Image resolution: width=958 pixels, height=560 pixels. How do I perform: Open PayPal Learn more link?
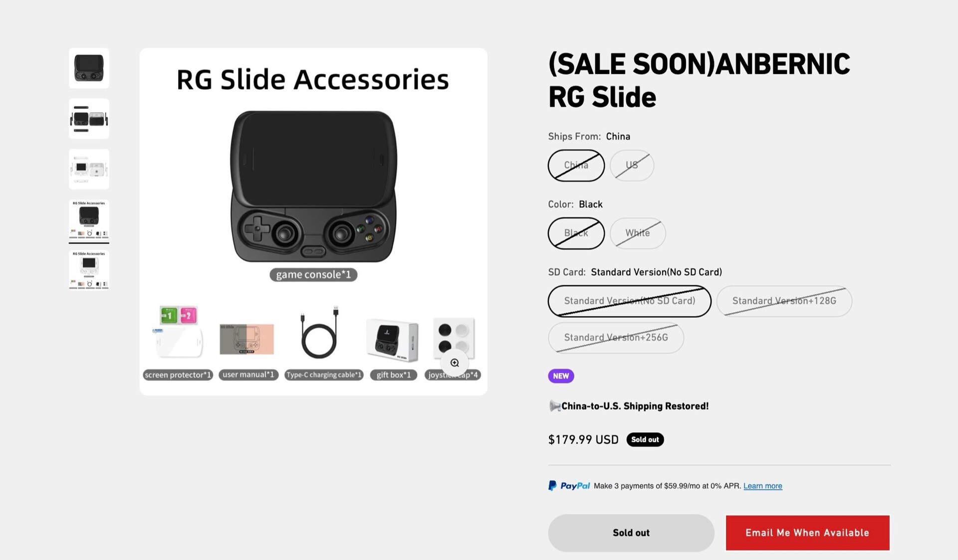click(762, 486)
